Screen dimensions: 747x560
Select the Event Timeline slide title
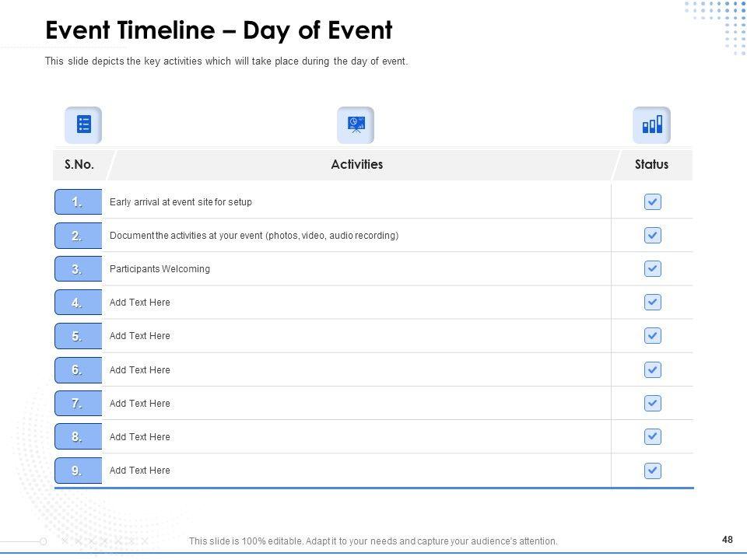(219, 30)
